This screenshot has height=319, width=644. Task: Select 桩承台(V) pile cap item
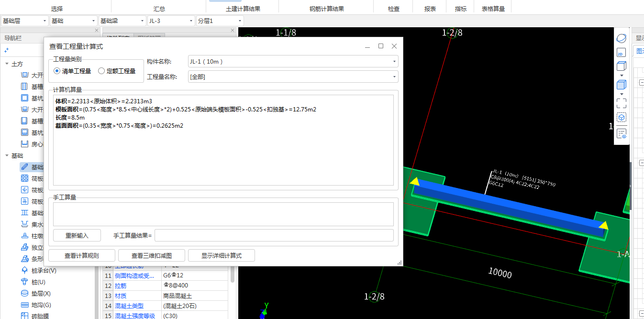pos(44,270)
